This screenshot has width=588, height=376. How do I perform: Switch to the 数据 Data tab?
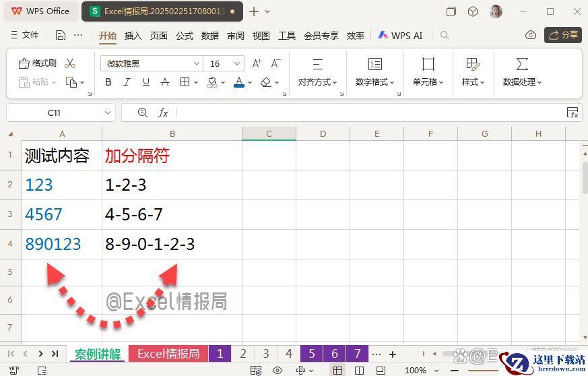tap(210, 36)
